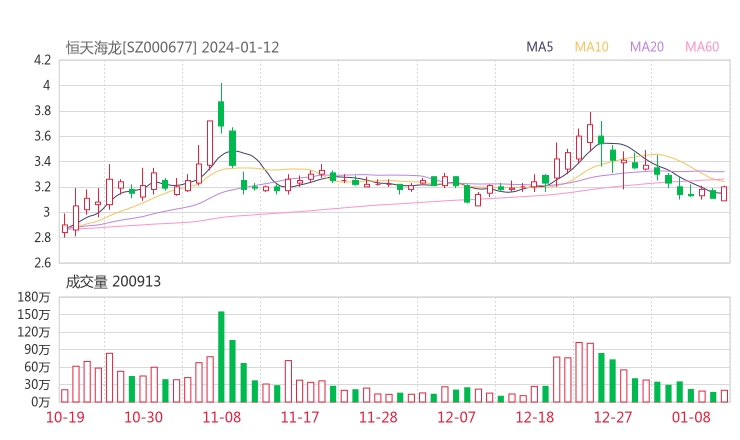The image size is (740, 440).
Task: Click the first red candlestick at 10-19
Action: pyautogui.click(x=65, y=226)
